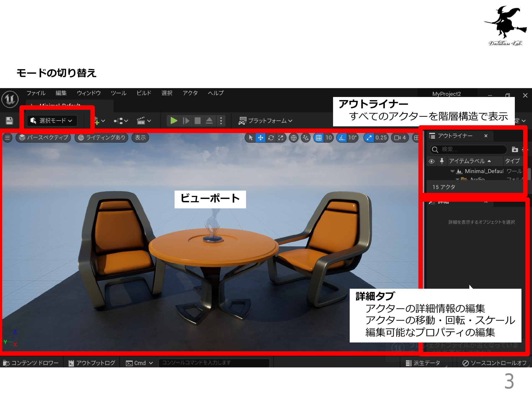Open the プラットフォーム dropdown
The width and height of the screenshot is (532, 399).
(265, 121)
